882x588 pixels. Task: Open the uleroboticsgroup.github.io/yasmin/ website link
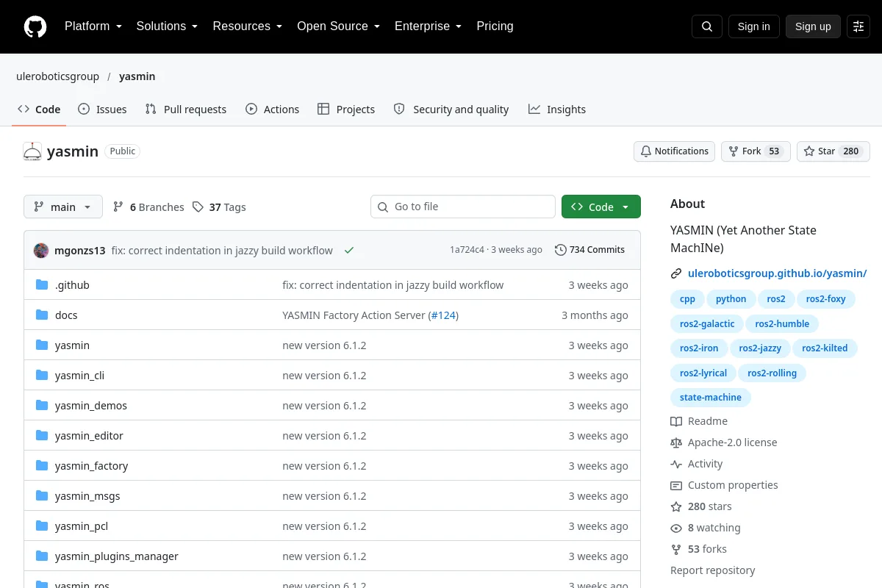pos(777,273)
